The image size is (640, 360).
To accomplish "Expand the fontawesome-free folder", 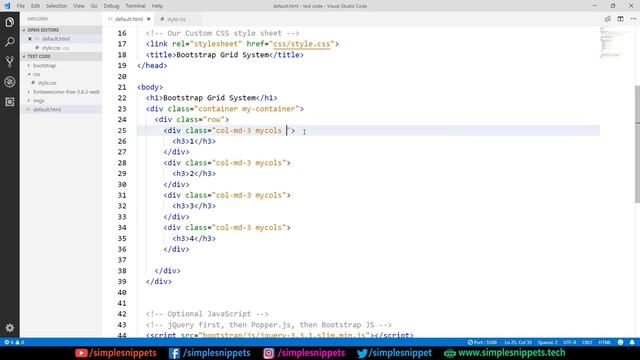I will (x=66, y=92).
